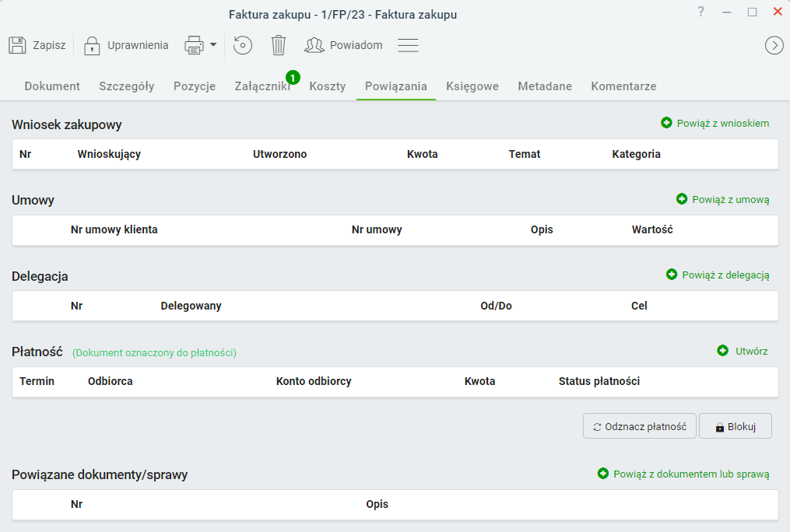Image resolution: width=790 pixels, height=532 pixels.
Task: Click the Termin column header
Action: tap(37, 381)
